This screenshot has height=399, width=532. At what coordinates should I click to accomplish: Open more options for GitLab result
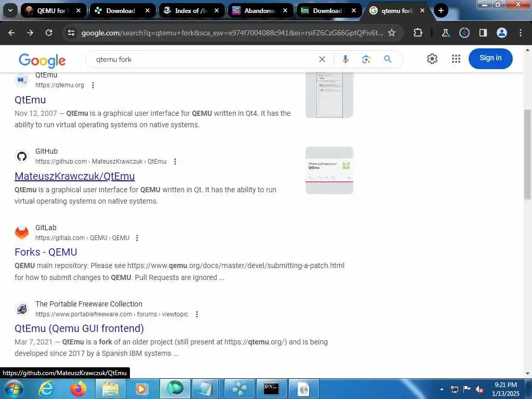pyautogui.click(x=137, y=238)
